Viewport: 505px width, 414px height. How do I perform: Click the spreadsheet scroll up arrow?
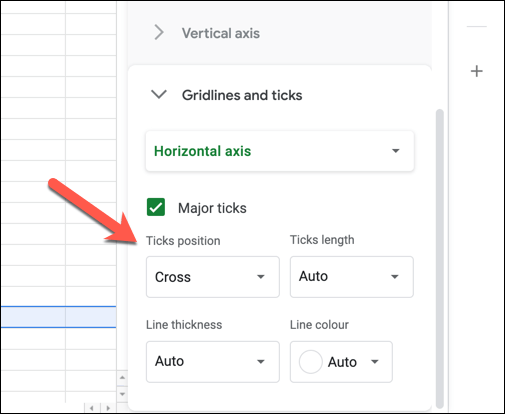point(122,378)
